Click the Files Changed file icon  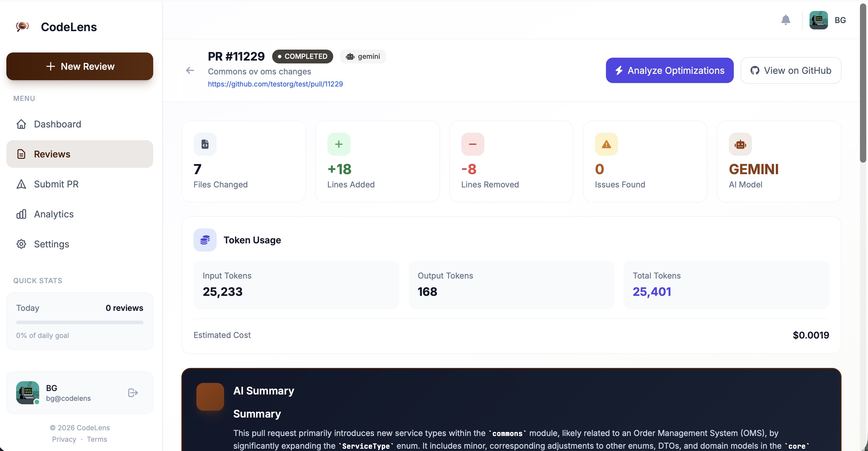click(205, 144)
